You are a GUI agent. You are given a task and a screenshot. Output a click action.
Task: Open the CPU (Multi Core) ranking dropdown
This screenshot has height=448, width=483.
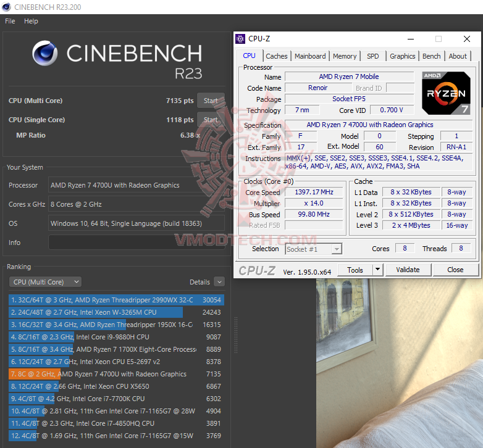coord(45,282)
